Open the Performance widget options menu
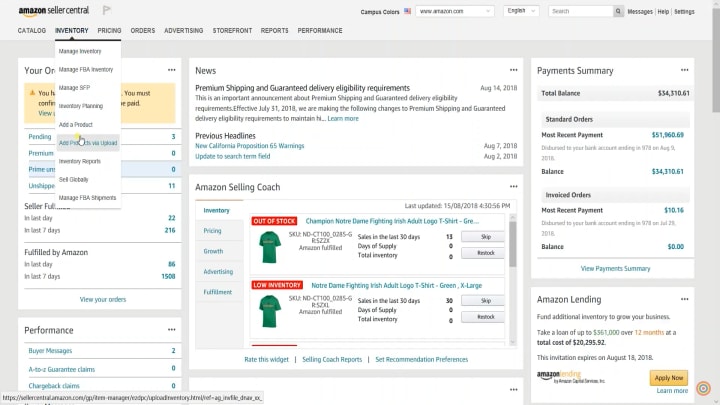Image resolution: width=720 pixels, height=405 pixels. (171, 330)
